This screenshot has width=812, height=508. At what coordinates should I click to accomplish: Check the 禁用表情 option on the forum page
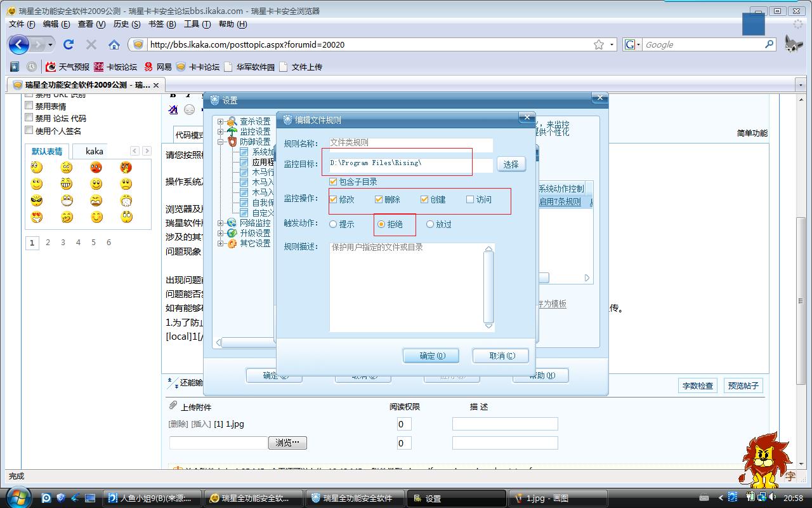coord(29,106)
